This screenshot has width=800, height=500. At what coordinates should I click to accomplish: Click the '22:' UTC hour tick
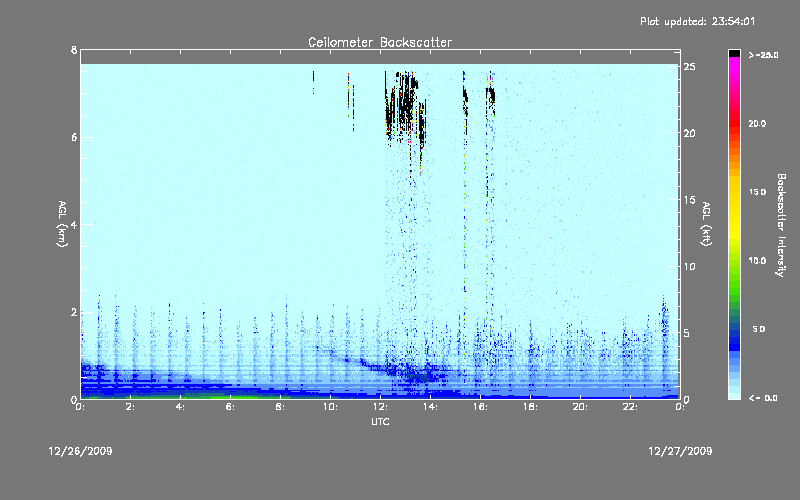[630, 407]
